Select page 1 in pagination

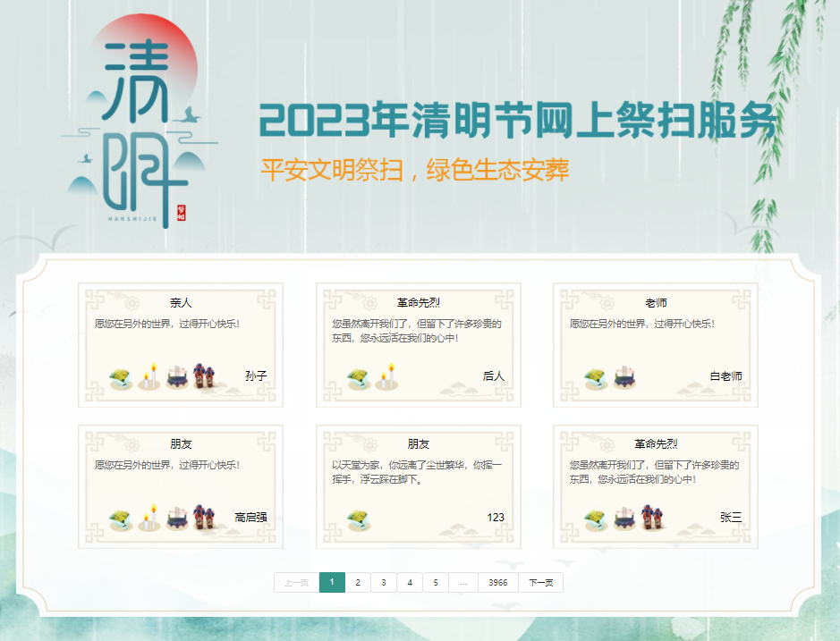pos(332,583)
